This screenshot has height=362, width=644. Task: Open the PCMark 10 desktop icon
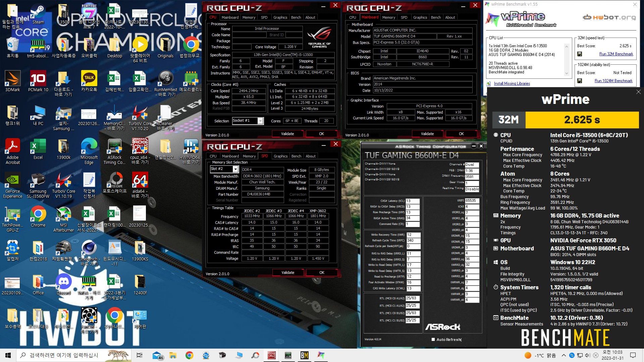[38, 81]
